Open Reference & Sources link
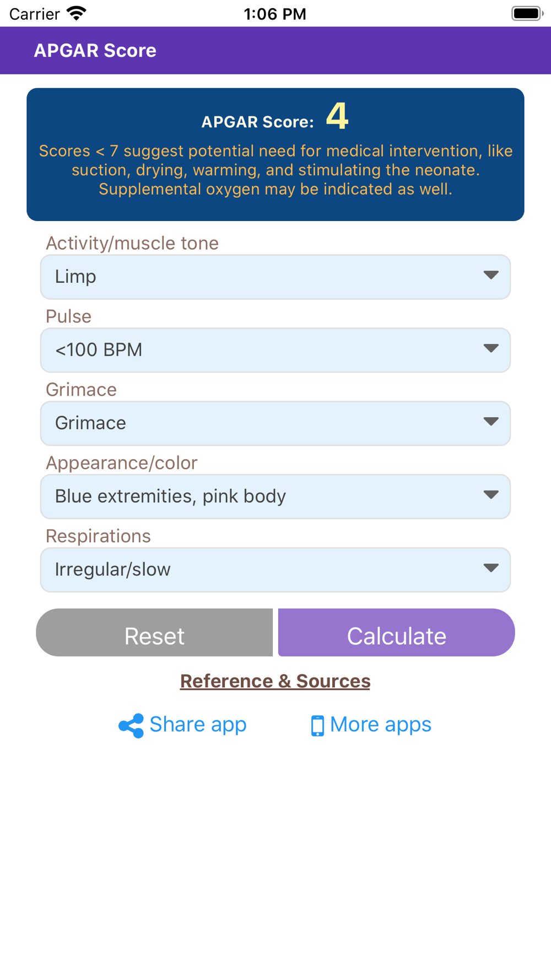The height and width of the screenshot is (980, 551). click(275, 681)
